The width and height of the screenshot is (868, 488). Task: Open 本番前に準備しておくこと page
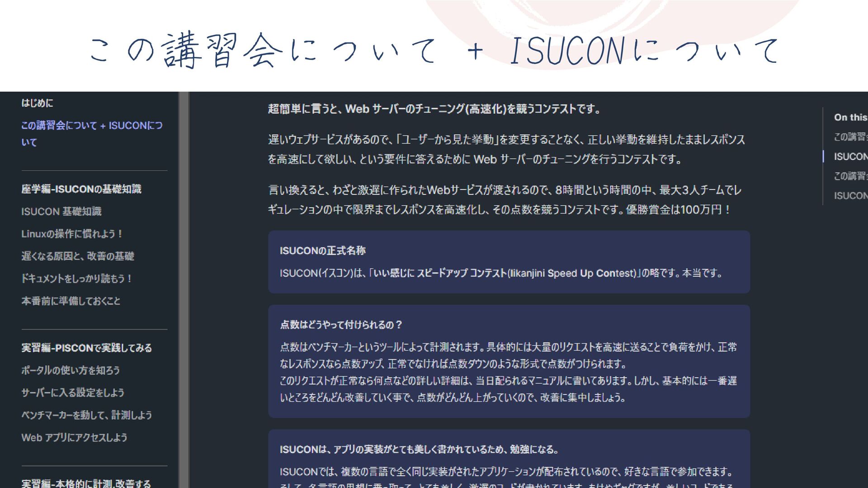71,301
